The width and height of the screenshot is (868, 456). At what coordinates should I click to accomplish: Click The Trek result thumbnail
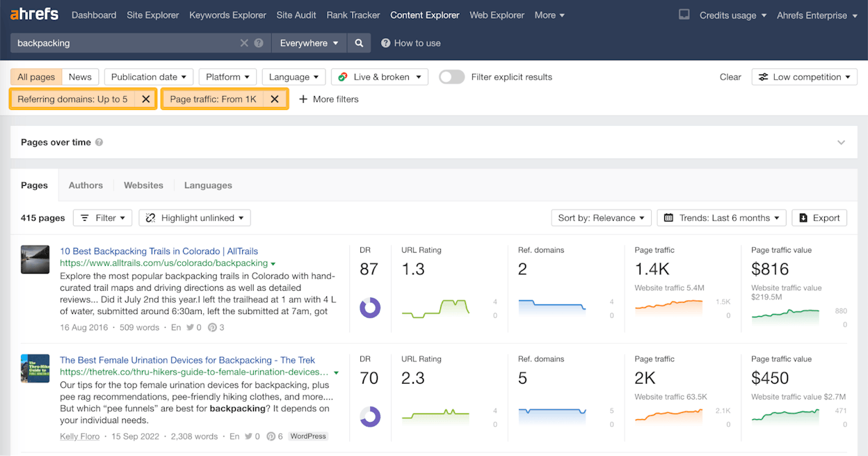point(35,368)
